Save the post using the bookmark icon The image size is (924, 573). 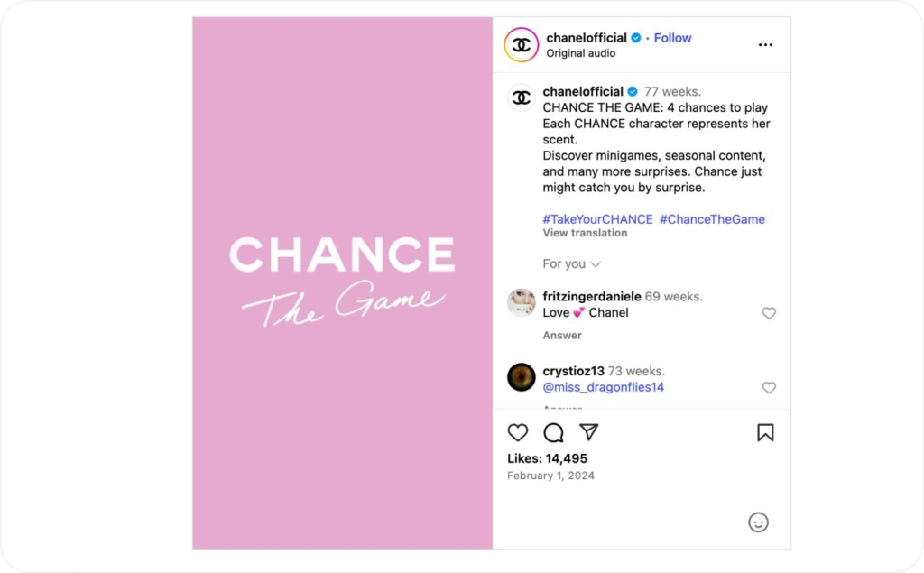coord(765,433)
